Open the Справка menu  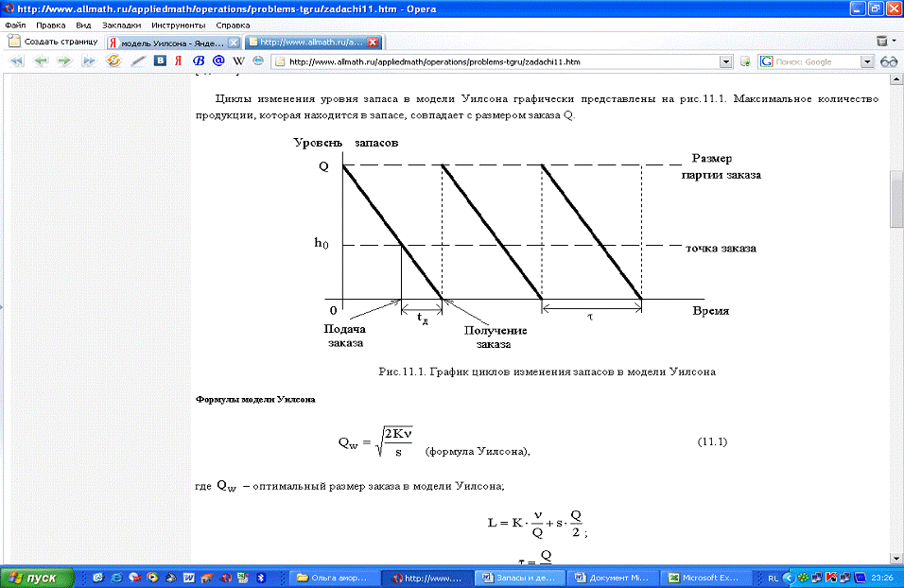pyautogui.click(x=233, y=26)
